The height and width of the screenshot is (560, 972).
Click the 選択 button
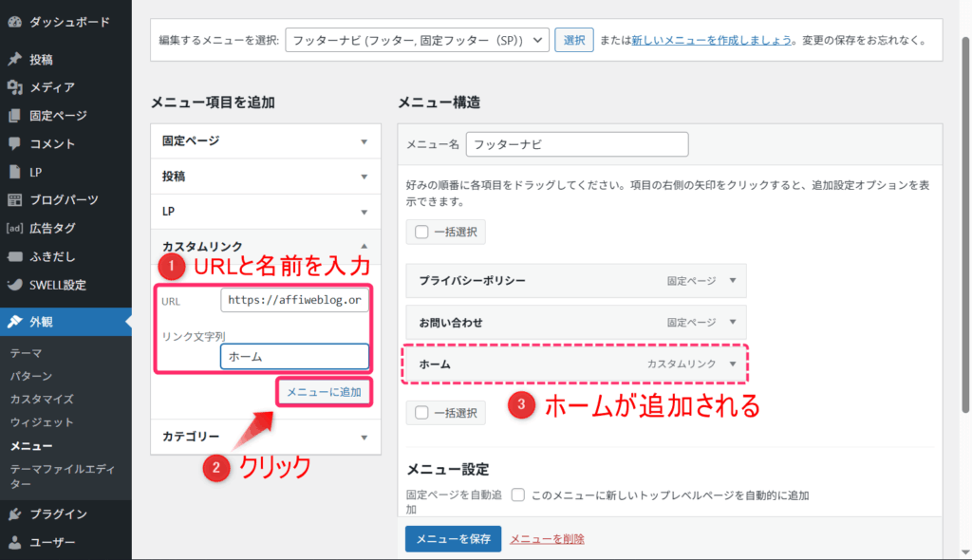[x=574, y=40]
